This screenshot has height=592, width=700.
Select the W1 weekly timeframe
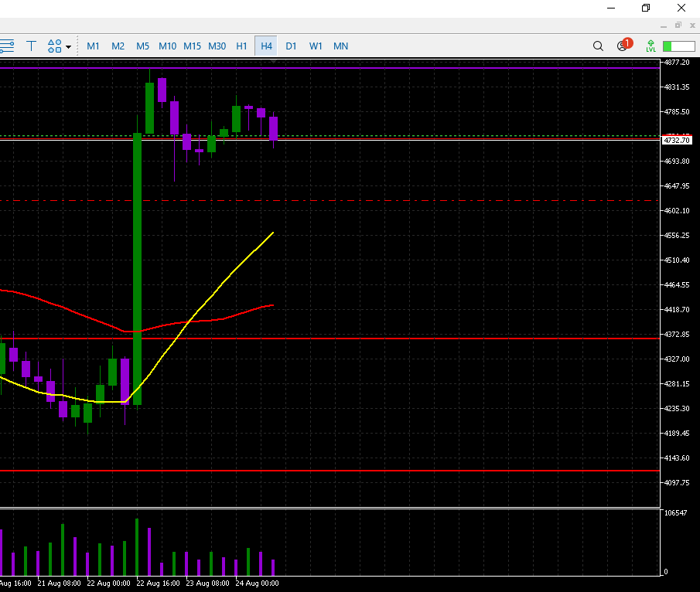pyautogui.click(x=316, y=46)
